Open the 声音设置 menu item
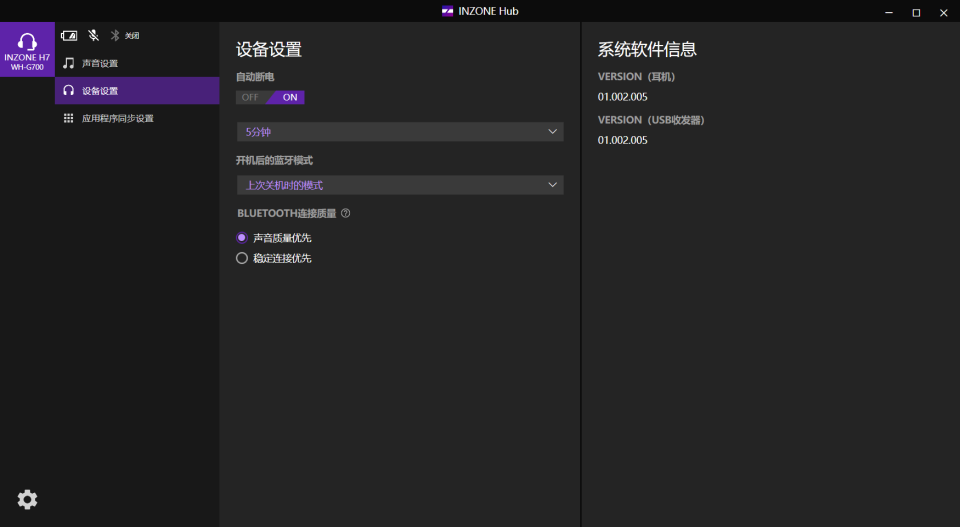 pyautogui.click(x=137, y=63)
